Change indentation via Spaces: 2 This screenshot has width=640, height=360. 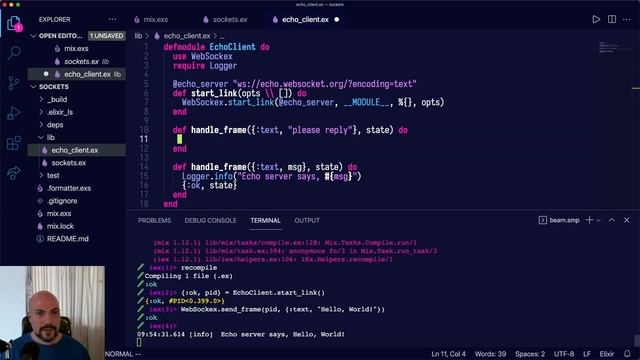(x=530, y=354)
